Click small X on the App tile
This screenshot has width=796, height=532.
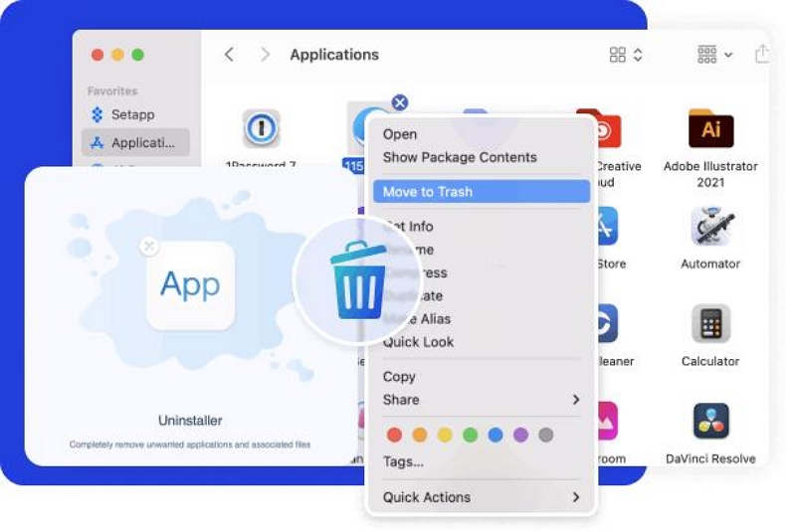[x=148, y=247]
